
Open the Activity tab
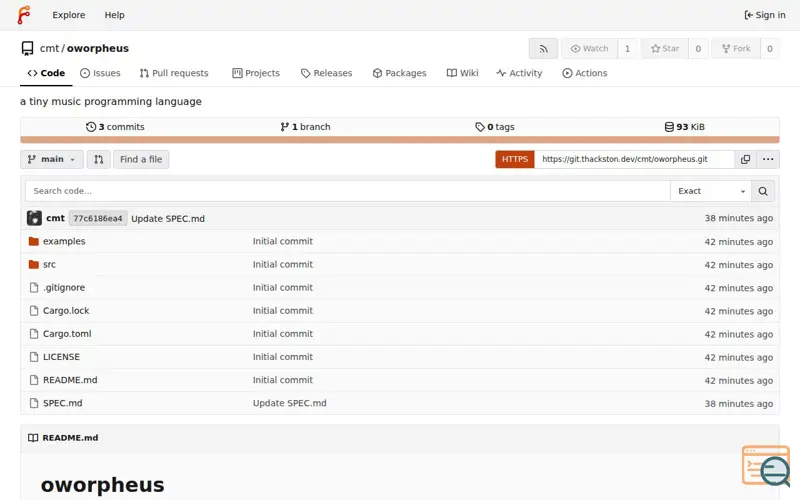519,73
